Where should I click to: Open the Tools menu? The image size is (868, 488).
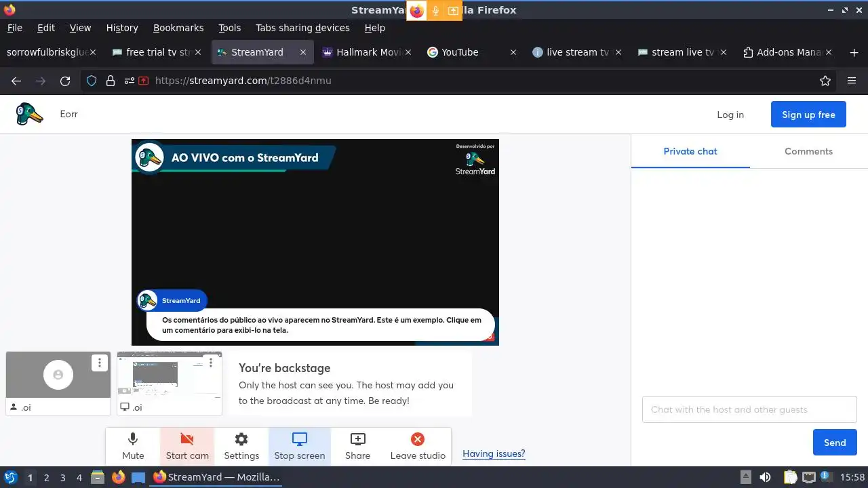coord(229,28)
